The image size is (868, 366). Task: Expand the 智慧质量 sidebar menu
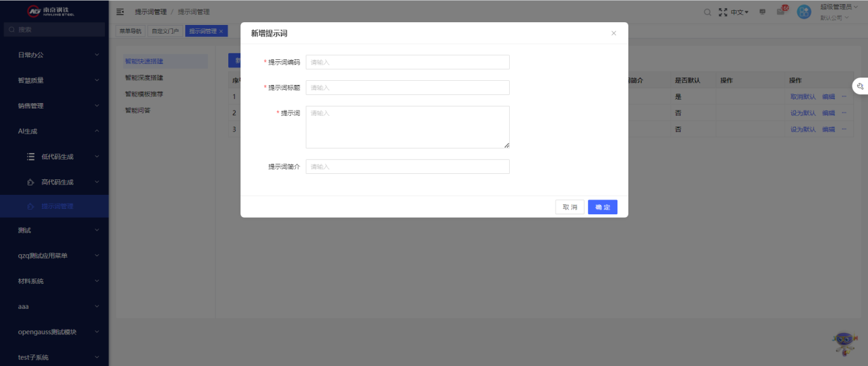(x=54, y=80)
